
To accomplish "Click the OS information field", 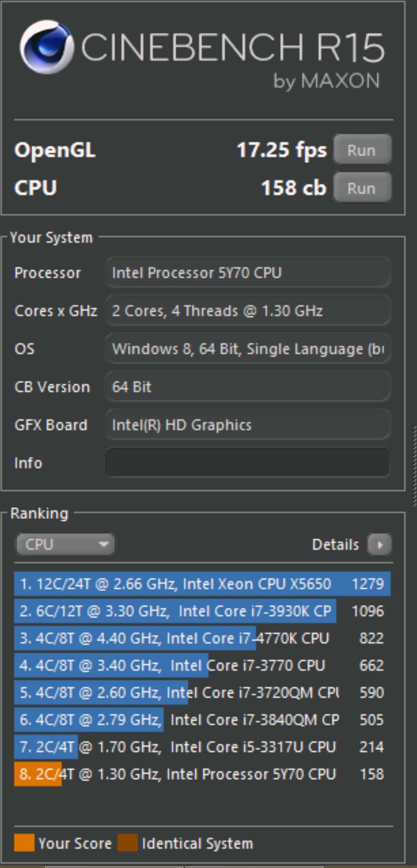I will tap(247, 349).
